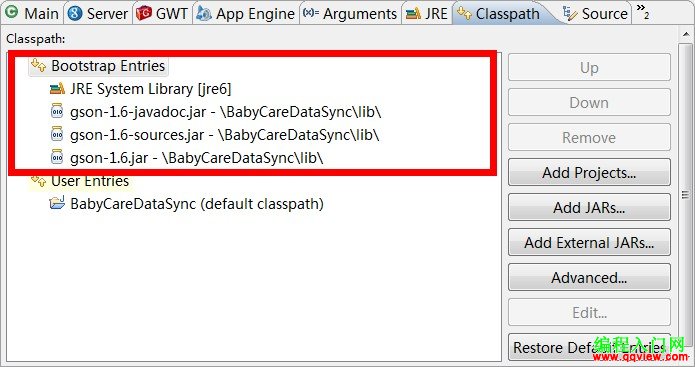This screenshot has width=695, height=367.
Task: Click the gson-1.6-javadoc.jar jar icon
Action: pos(57,111)
